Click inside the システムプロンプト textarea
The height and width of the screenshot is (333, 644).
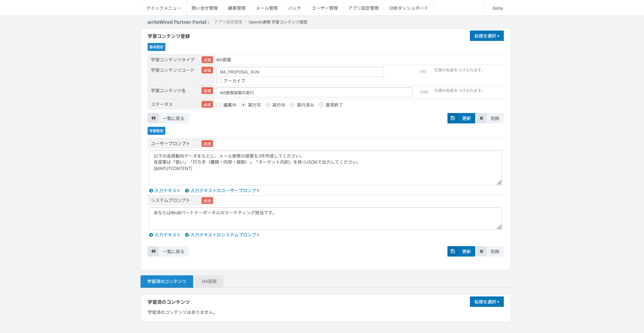tap(326, 219)
